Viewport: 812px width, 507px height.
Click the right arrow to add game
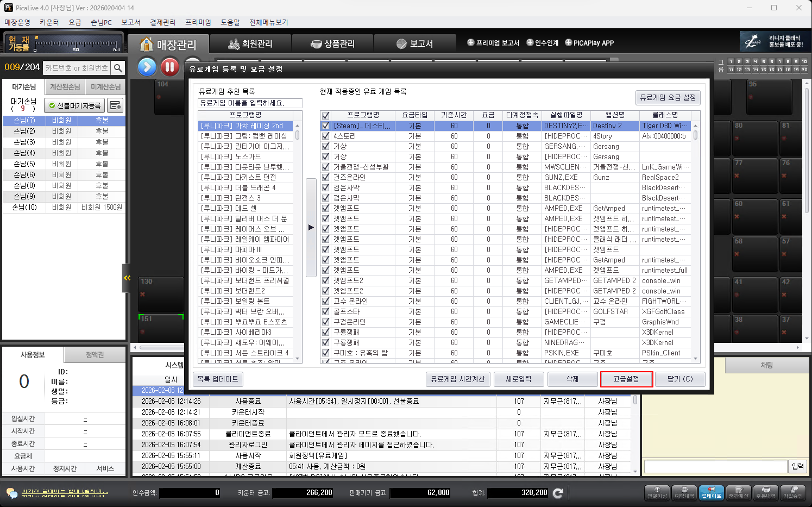point(311,228)
